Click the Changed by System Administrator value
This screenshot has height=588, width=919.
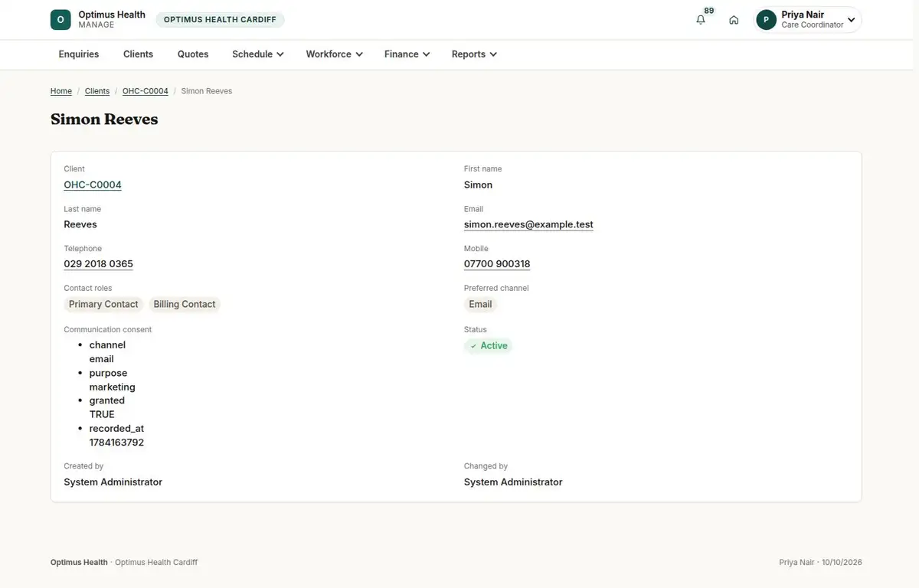[x=513, y=482]
